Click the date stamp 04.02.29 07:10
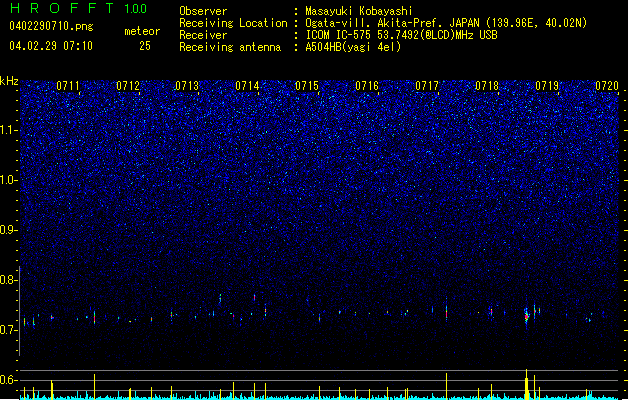This screenshot has height=400, width=629. (51, 46)
